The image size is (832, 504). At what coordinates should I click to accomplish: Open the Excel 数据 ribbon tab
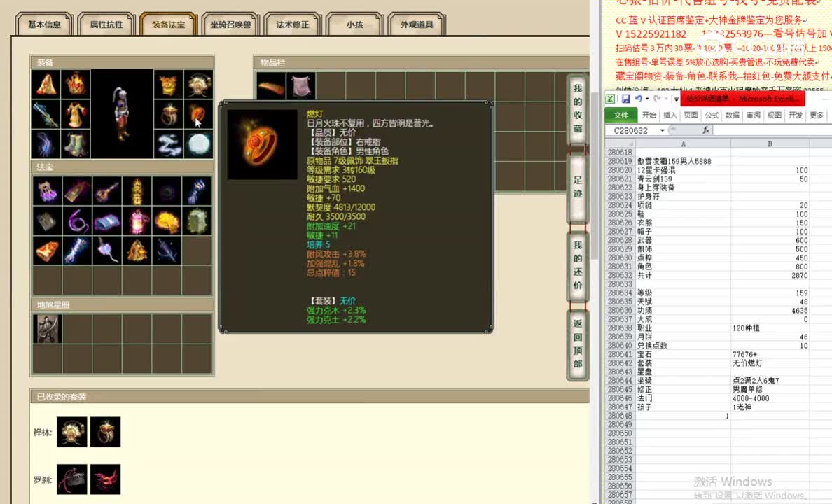[x=733, y=115]
